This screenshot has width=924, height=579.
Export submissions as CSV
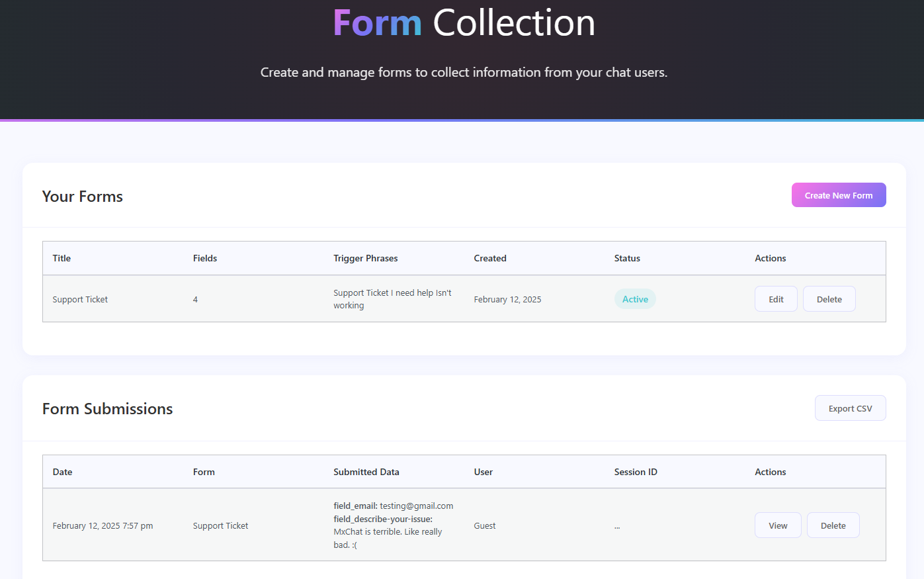click(x=851, y=408)
